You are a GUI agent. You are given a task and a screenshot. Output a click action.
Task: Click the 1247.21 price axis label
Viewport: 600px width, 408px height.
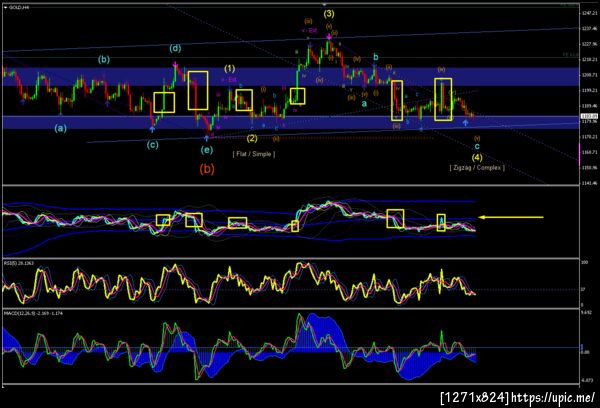(589, 13)
